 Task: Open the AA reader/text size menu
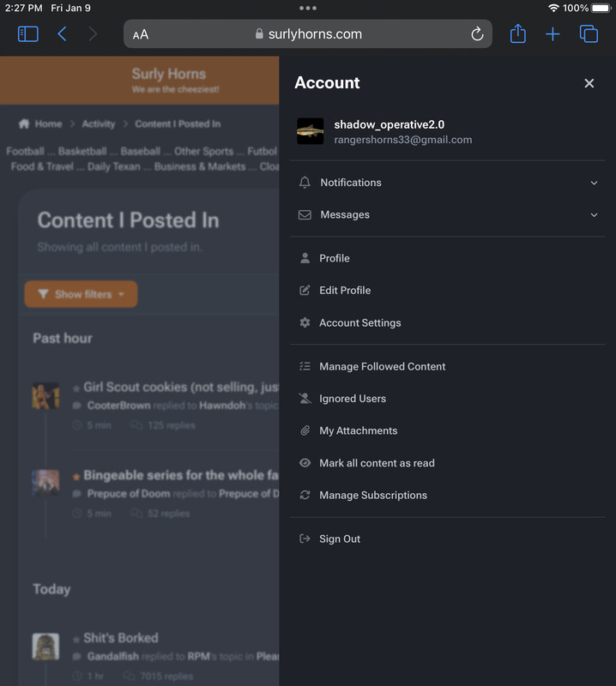click(x=141, y=34)
